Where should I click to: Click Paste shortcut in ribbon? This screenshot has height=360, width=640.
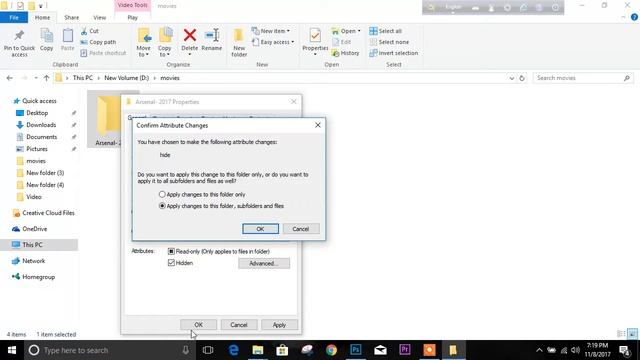click(103, 53)
